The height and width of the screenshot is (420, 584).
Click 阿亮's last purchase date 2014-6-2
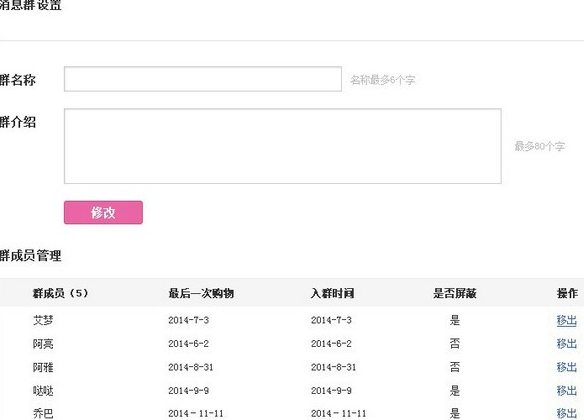click(x=188, y=343)
